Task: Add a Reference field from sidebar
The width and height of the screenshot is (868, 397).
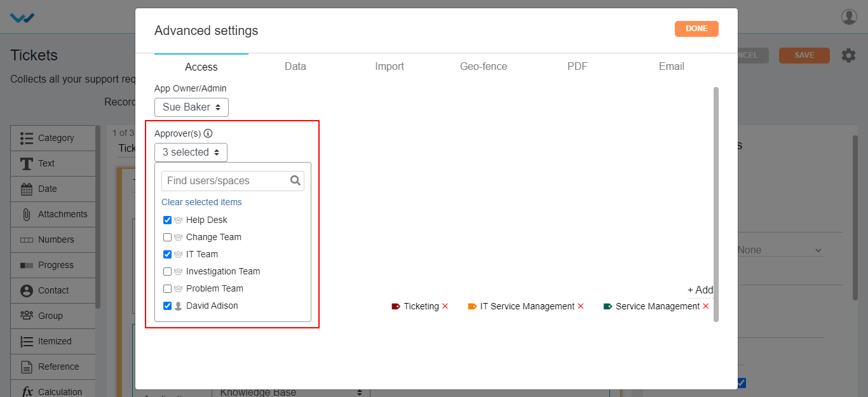Action: click(x=53, y=367)
